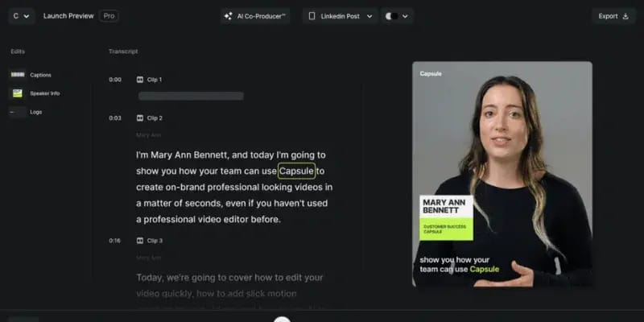Viewport: 644px width, 322px height.
Task: Click the Clip 1 film icon
Action: (x=140, y=80)
